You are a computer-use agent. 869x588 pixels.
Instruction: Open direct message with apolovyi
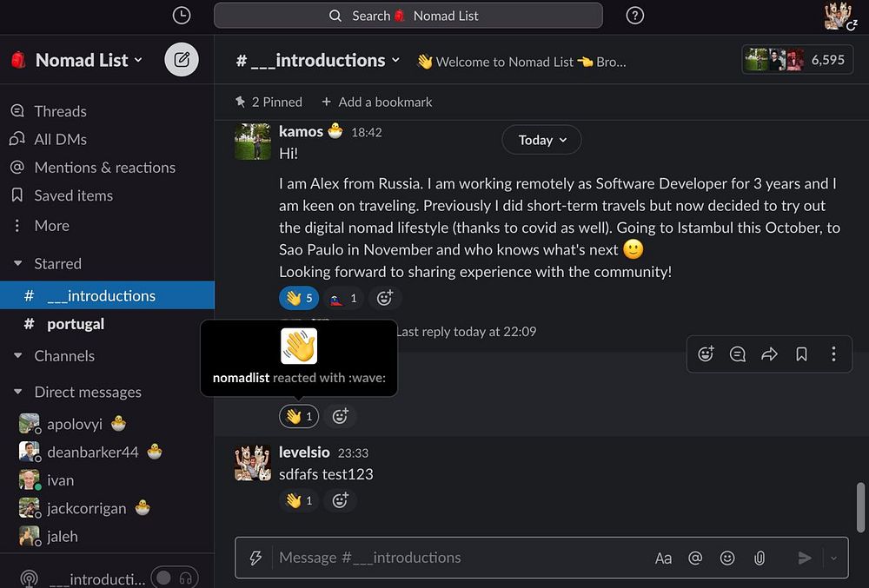click(107, 424)
